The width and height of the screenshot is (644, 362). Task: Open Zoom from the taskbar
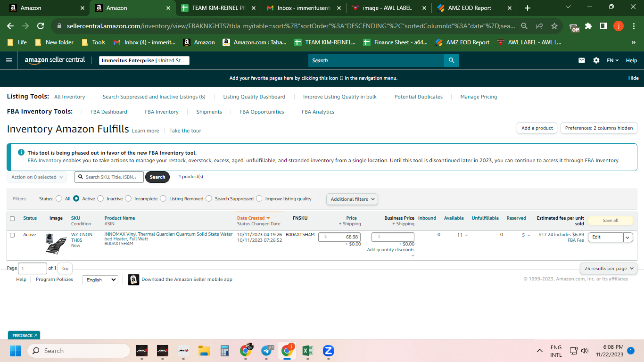point(329,351)
